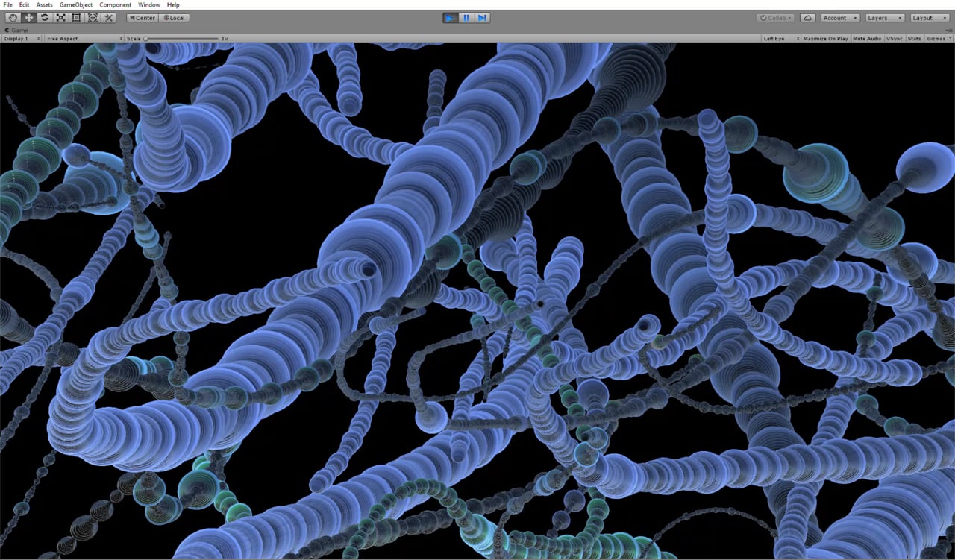Open the Free Aspect dropdown
The width and height of the screenshot is (955, 560).
84,38
